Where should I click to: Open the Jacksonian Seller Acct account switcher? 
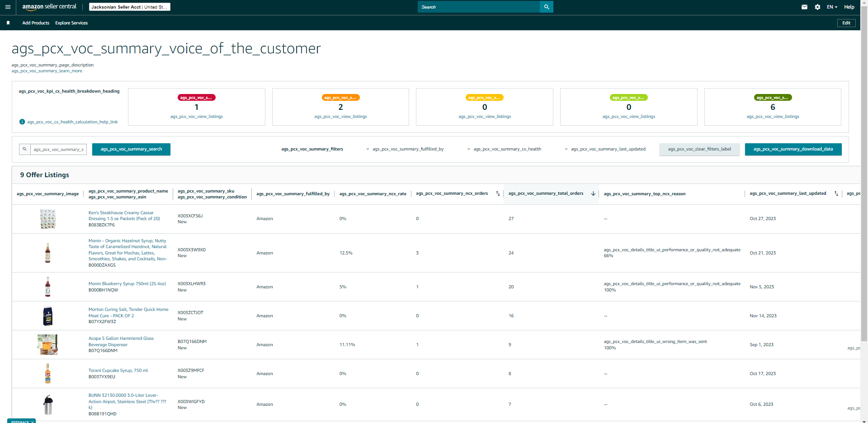pyautogui.click(x=130, y=7)
